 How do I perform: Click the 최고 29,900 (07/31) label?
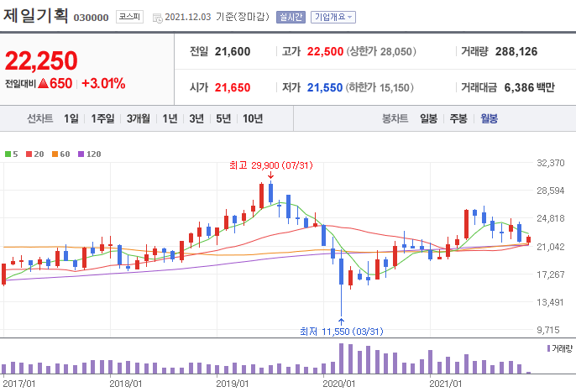[271, 165]
